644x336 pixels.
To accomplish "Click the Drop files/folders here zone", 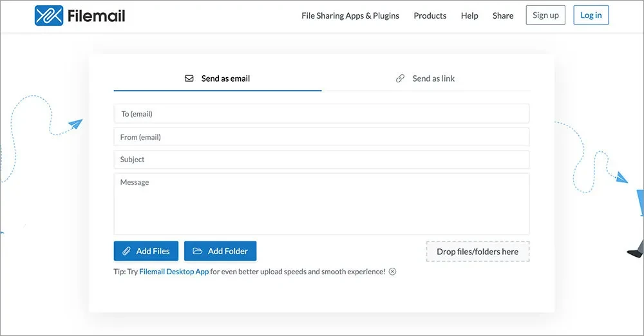I will [477, 252].
